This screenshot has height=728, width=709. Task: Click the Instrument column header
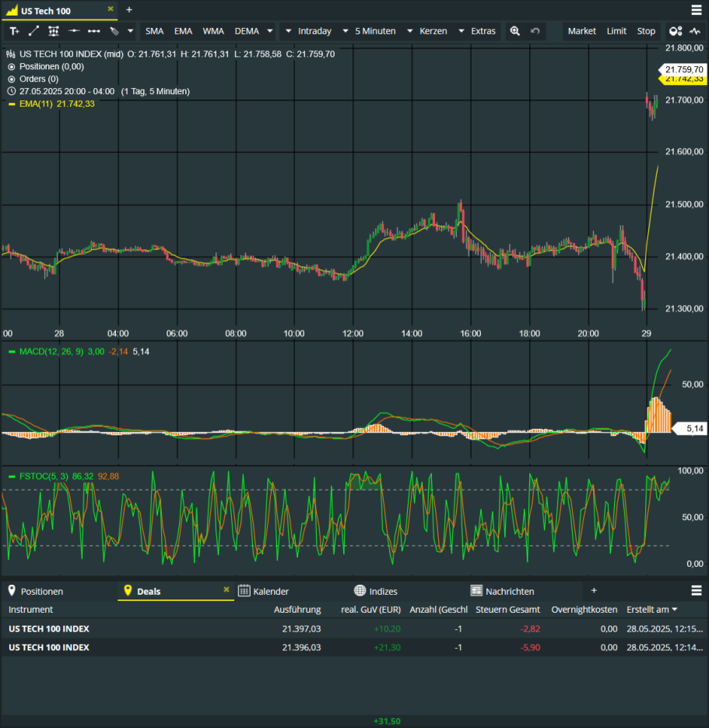click(x=30, y=610)
